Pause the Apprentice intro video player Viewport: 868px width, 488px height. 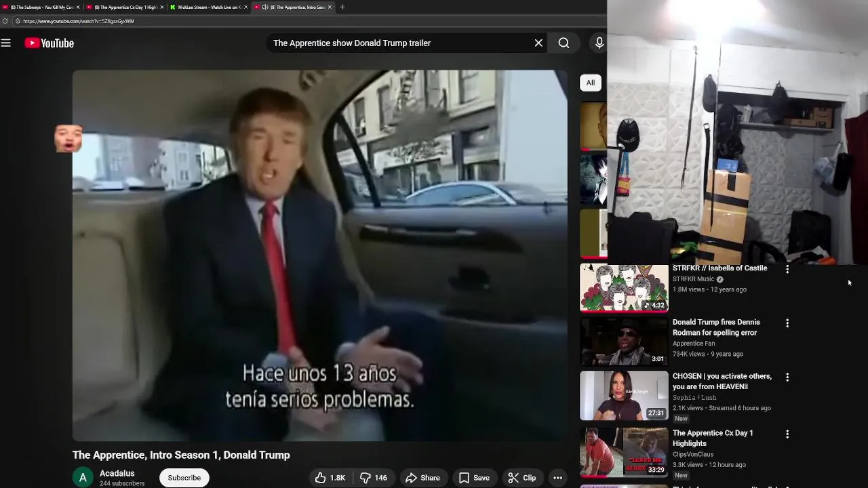point(320,256)
